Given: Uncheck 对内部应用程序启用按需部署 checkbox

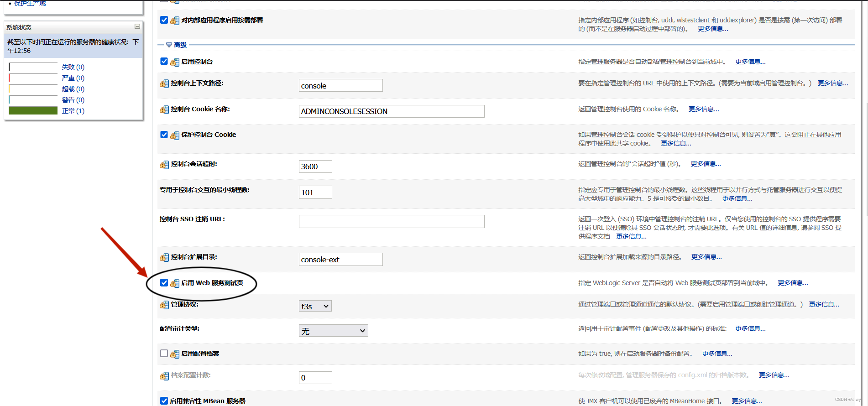Looking at the screenshot, I should click(x=164, y=20).
